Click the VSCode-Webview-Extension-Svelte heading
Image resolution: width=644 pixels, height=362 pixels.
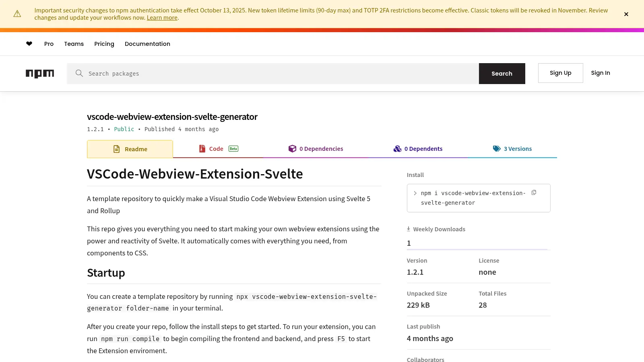(x=195, y=174)
